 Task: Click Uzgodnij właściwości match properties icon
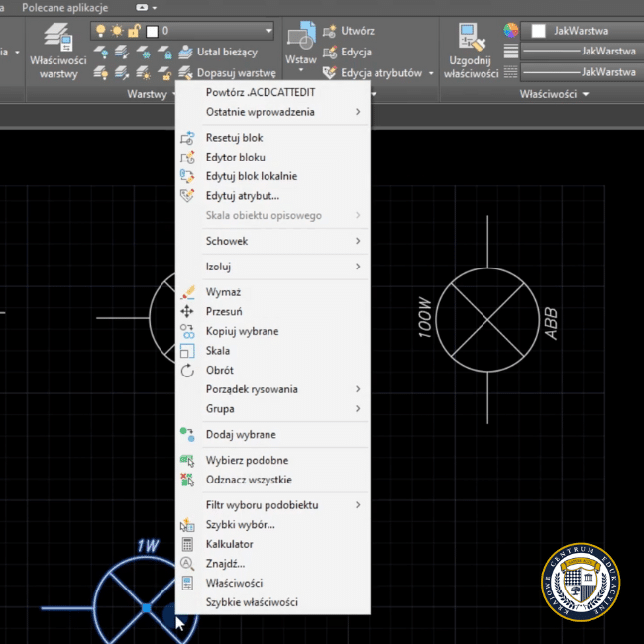471,51
